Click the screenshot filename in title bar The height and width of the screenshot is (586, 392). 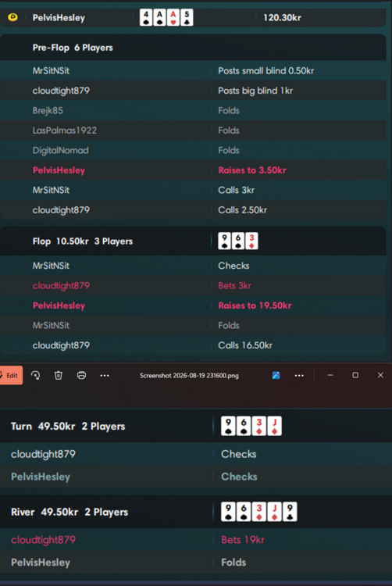tap(189, 376)
